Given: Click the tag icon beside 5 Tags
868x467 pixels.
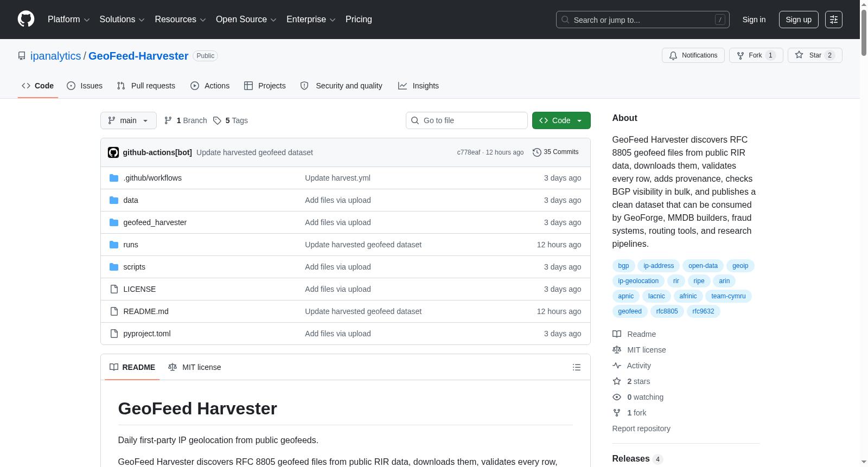Looking at the screenshot, I should pos(217,120).
